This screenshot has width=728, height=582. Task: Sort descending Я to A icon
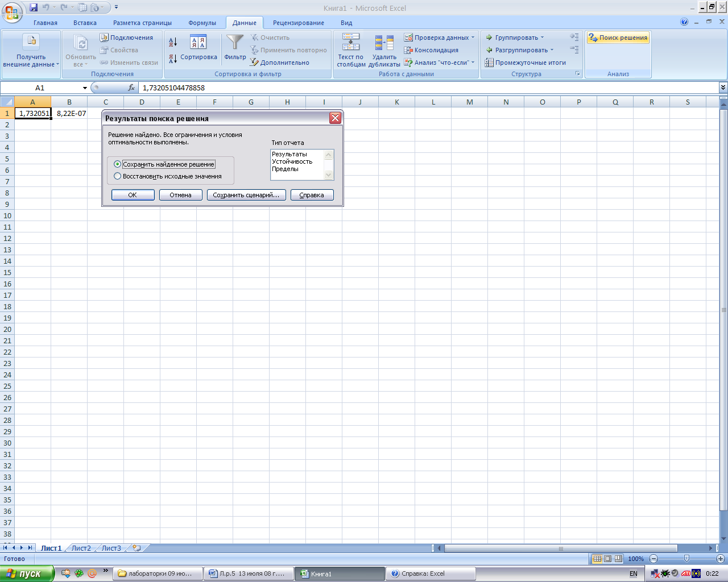click(x=173, y=59)
